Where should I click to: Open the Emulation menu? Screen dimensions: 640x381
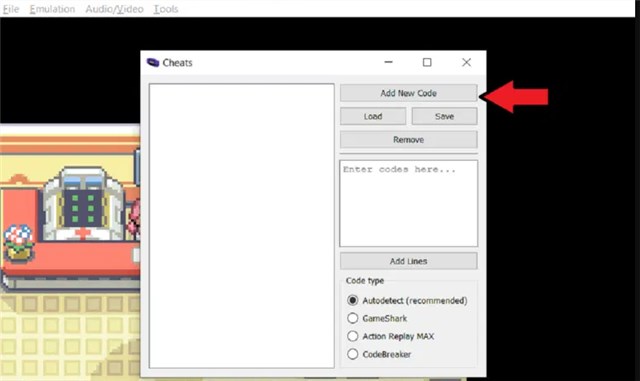[x=52, y=9]
